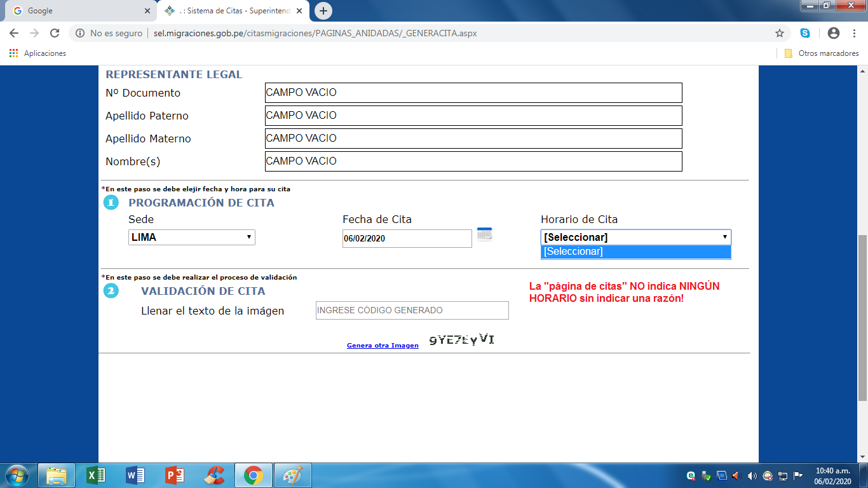
Task: Open the Otros marcadores bookmarks folder
Action: (x=822, y=53)
